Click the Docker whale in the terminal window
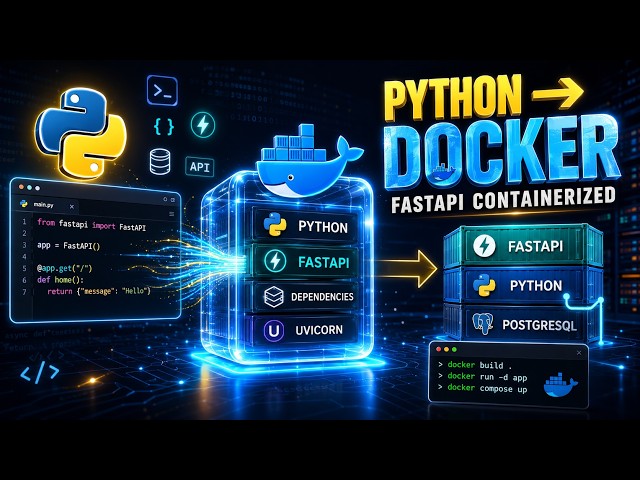Screen dimensions: 640x480 click(560, 385)
